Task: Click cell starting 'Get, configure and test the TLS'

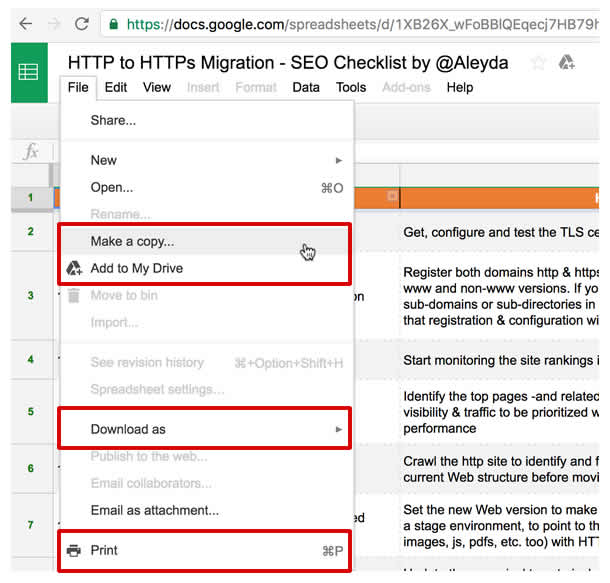Action: [500, 232]
